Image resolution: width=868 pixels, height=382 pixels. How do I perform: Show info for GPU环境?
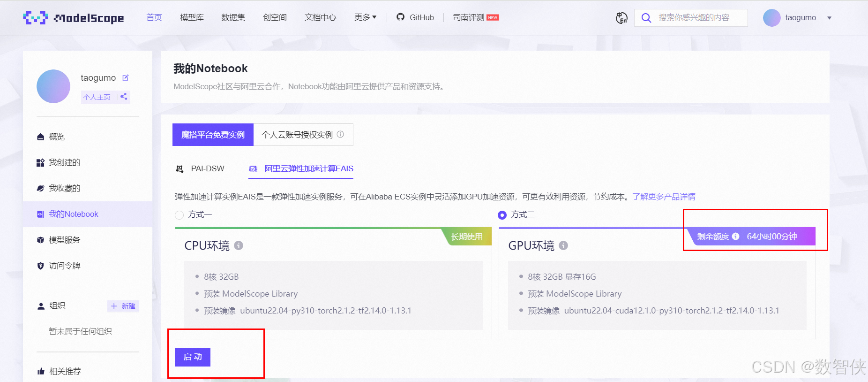pos(563,245)
